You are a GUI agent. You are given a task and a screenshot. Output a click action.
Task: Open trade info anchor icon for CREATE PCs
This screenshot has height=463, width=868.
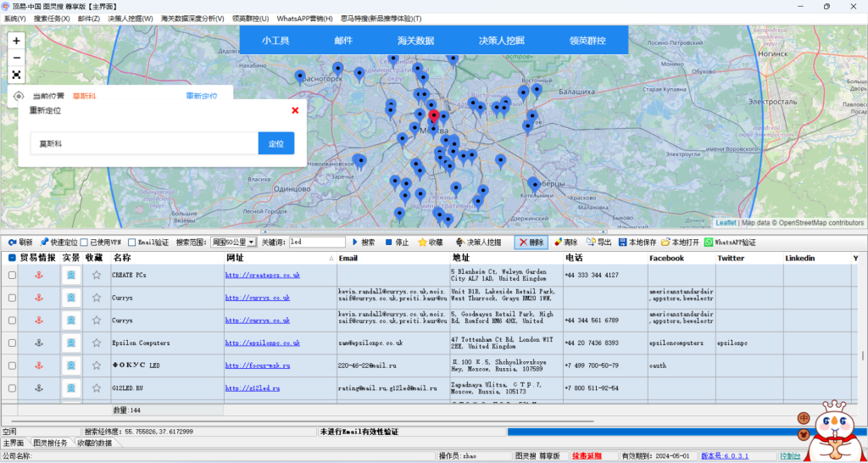(38, 276)
